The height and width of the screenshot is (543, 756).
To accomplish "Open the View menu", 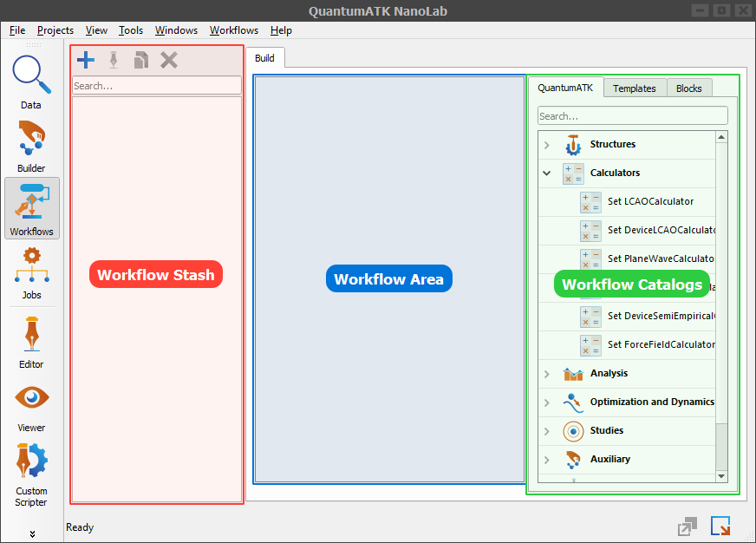I will (96, 29).
